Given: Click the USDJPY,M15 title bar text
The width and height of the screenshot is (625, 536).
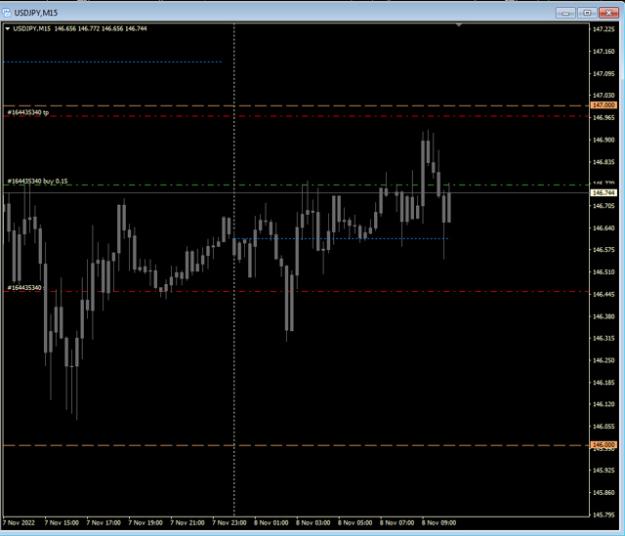Looking at the screenshot, I should point(36,13).
